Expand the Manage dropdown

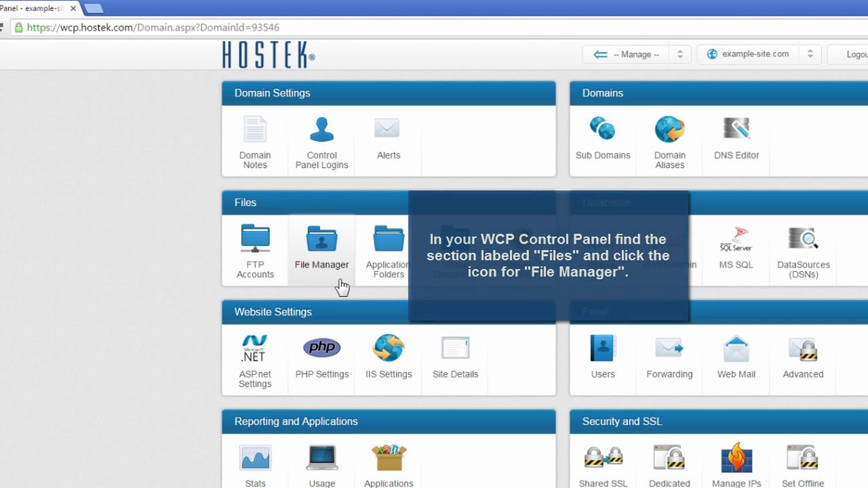click(637, 54)
